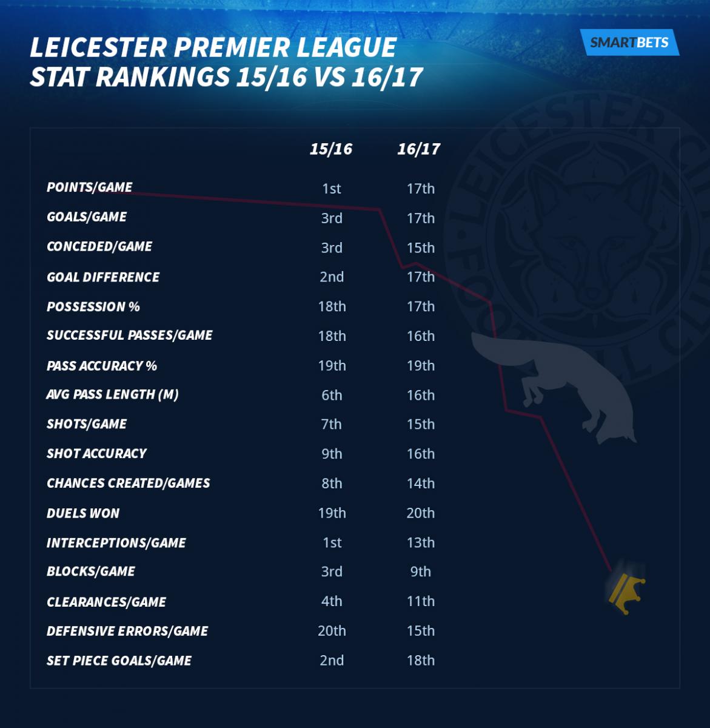This screenshot has width=710, height=728.
Task: Select the INTERCEPTIONS/GAME row label
Action: (116, 543)
